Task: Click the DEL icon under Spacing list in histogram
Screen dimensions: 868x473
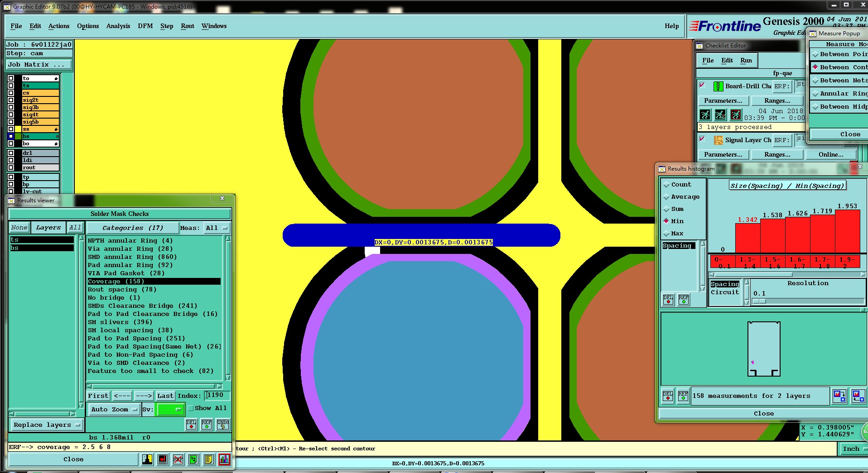Action: pyautogui.click(x=668, y=299)
